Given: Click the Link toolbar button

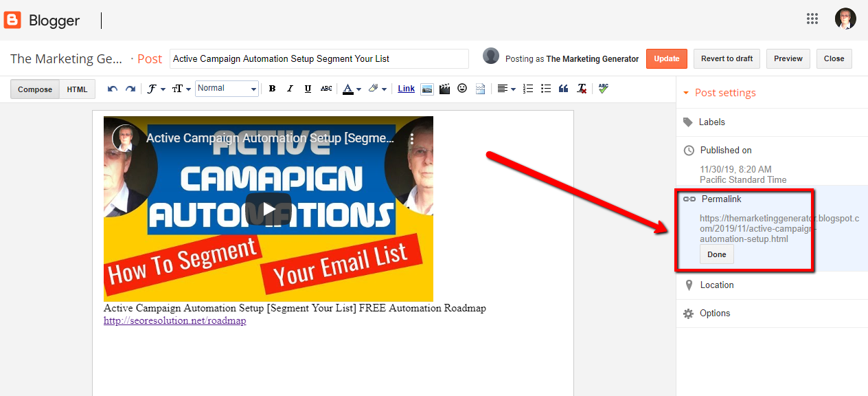Looking at the screenshot, I should (406, 89).
